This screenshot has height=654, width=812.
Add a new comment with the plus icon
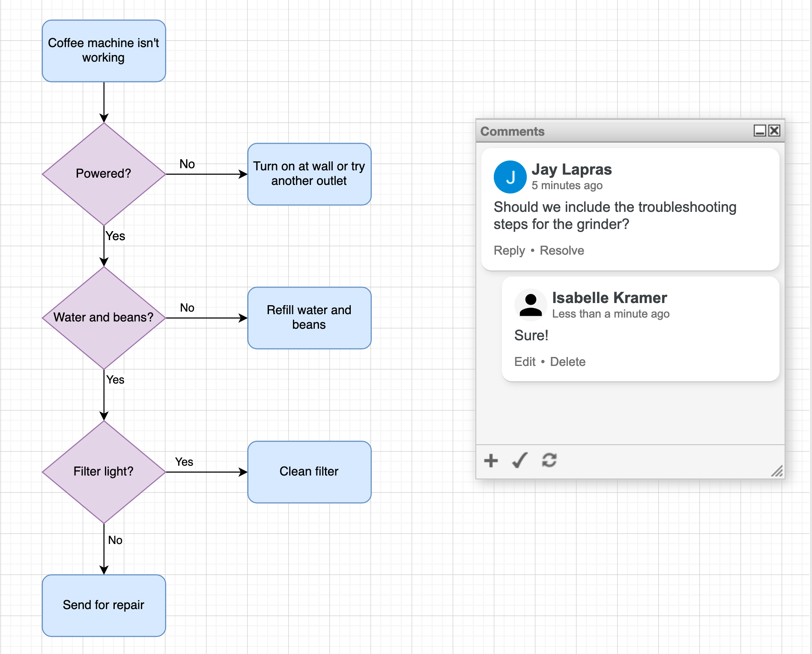coord(491,461)
